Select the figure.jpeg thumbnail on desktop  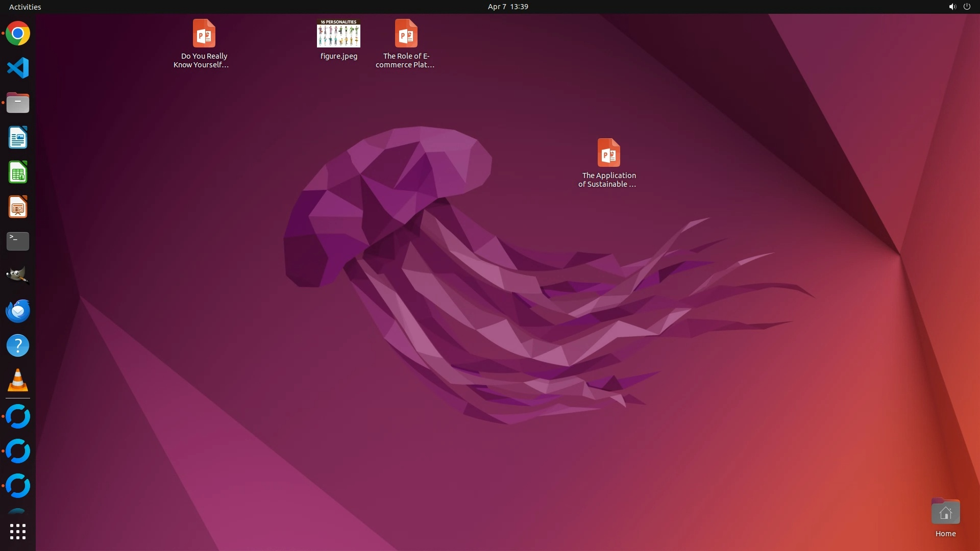[x=338, y=34]
